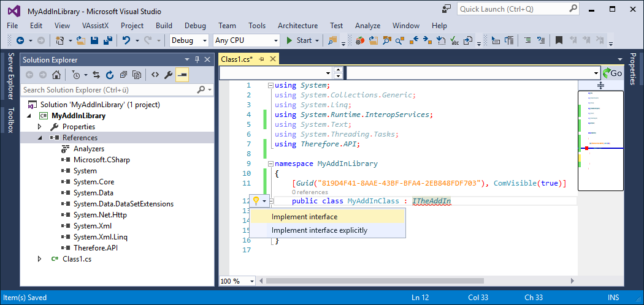Close the Class1.cs tab
Image resolution: width=644 pixels, height=305 pixels.
(272, 59)
